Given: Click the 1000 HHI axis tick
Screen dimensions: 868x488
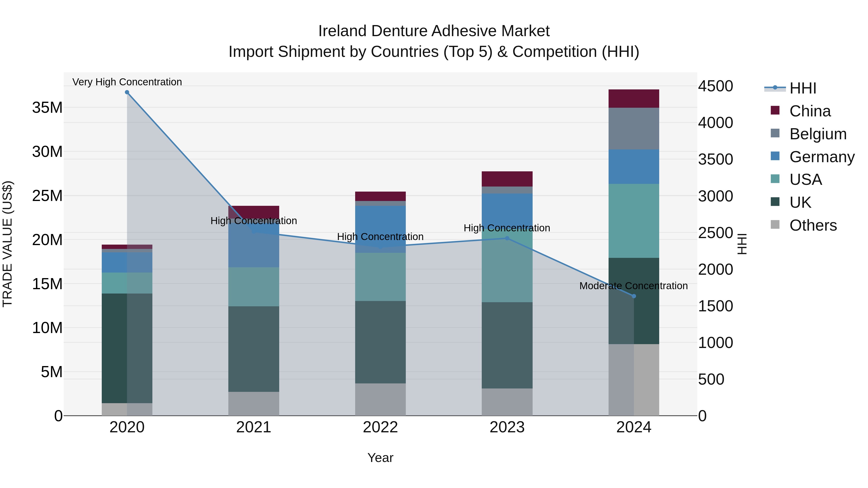Looking at the screenshot, I should [715, 342].
